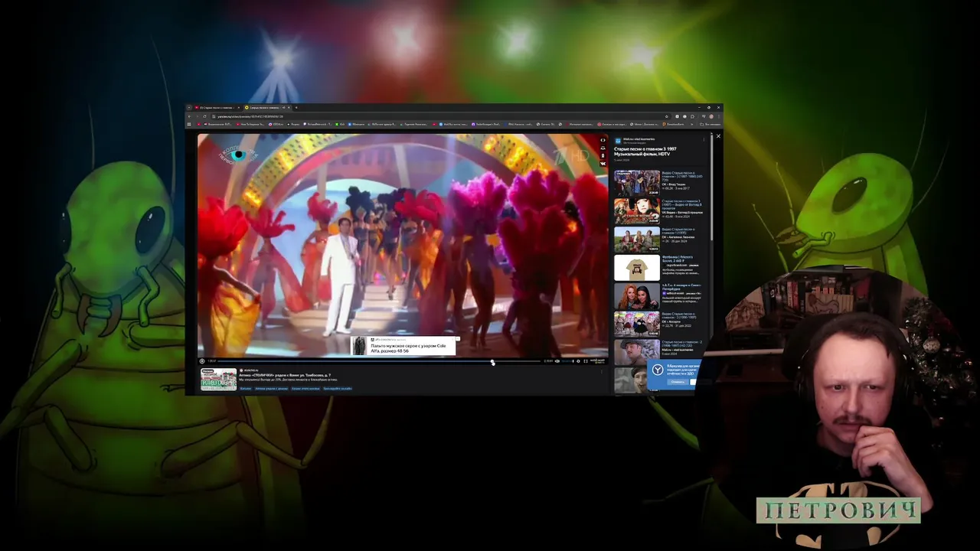Expand video panel using top-right arrows icon
Image resolution: width=980 pixels, height=551 pixels.
pyautogui.click(x=603, y=140)
